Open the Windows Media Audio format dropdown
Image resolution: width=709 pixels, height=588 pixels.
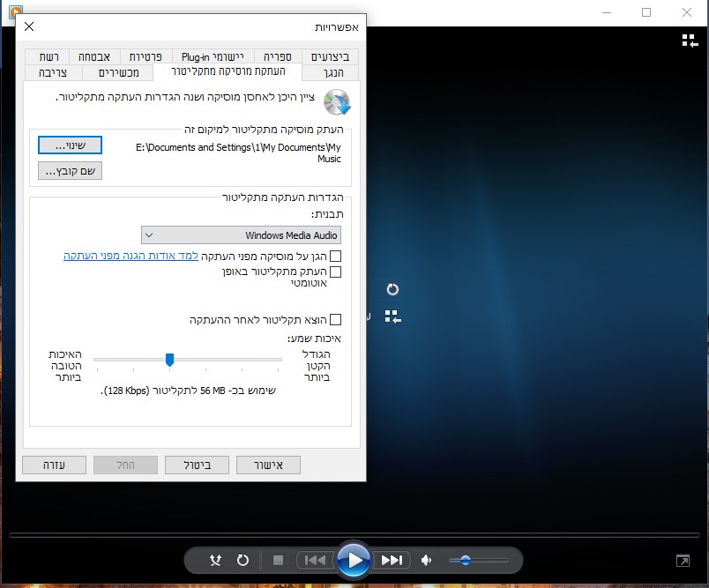241,235
